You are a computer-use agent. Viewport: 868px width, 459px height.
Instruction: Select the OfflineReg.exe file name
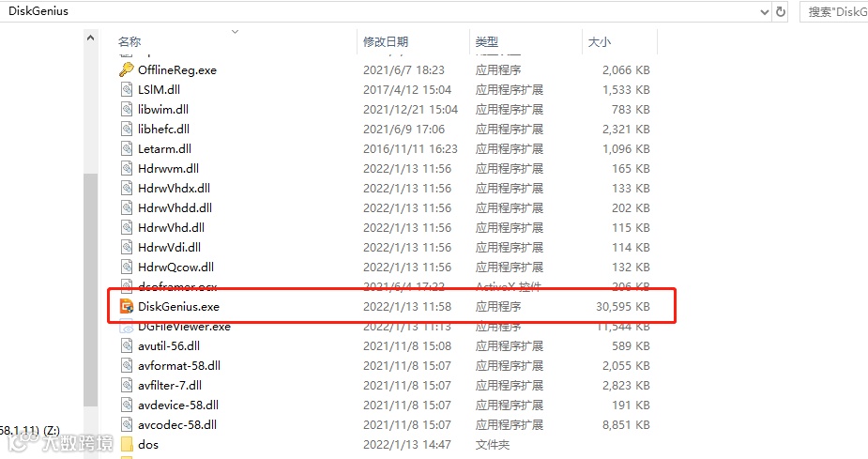click(x=177, y=69)
